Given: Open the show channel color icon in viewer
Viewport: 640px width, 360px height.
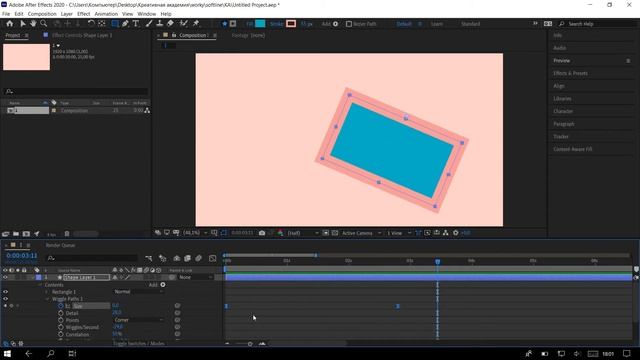Looking at the screenshot, I should tap(280, 233).
